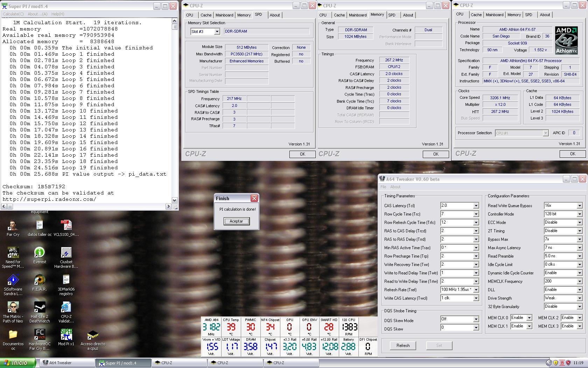This screenshot has width=588, height=368.
Task: Switch to Mainboard tab in Memory window
Action: (358, 15)
